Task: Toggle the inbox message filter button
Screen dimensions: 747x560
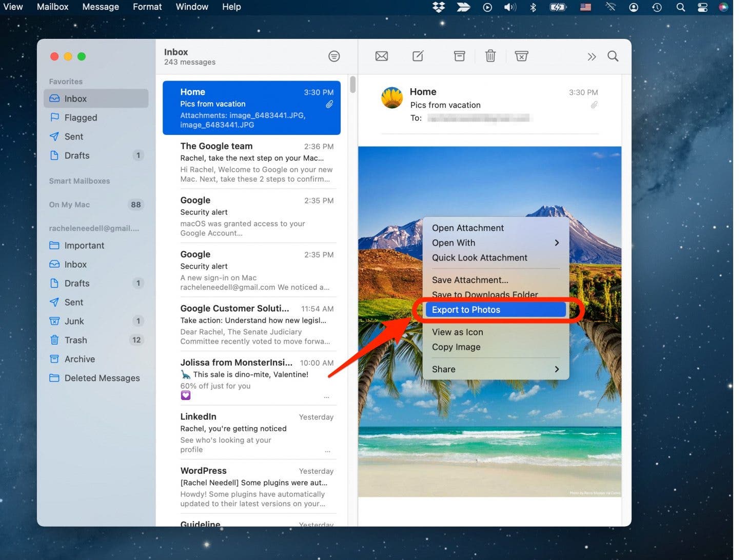Action: click(334, 56)
